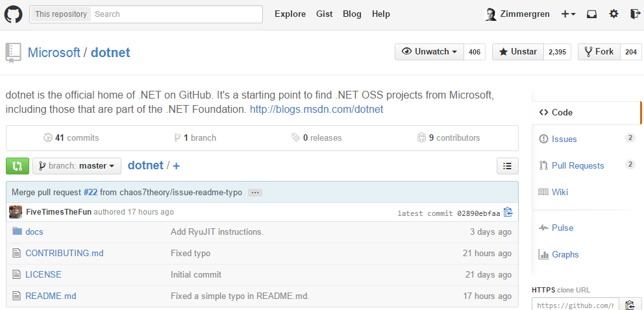This screenshot has height=310, width=644.
Task: Copy the clone URL to clipboard
Action: [630, 305]
